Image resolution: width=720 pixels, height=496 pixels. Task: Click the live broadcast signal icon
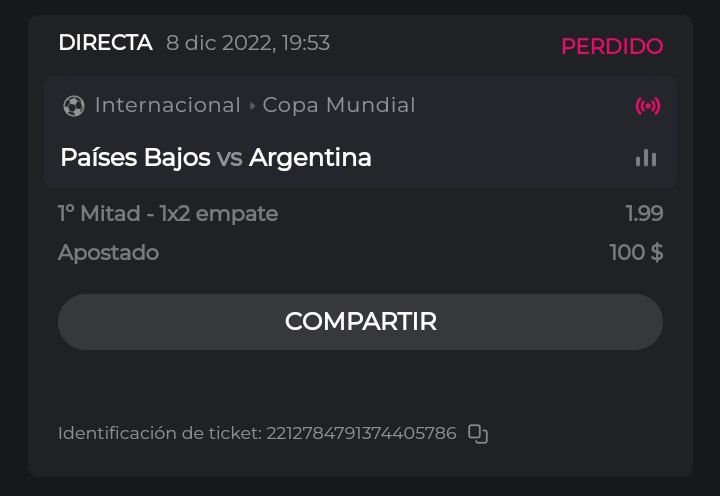point(648,106)
